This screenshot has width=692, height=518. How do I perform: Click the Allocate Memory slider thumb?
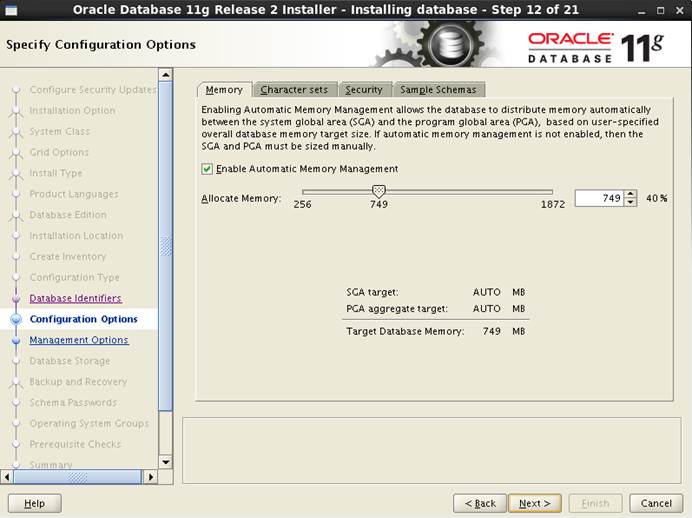(379, 191)
